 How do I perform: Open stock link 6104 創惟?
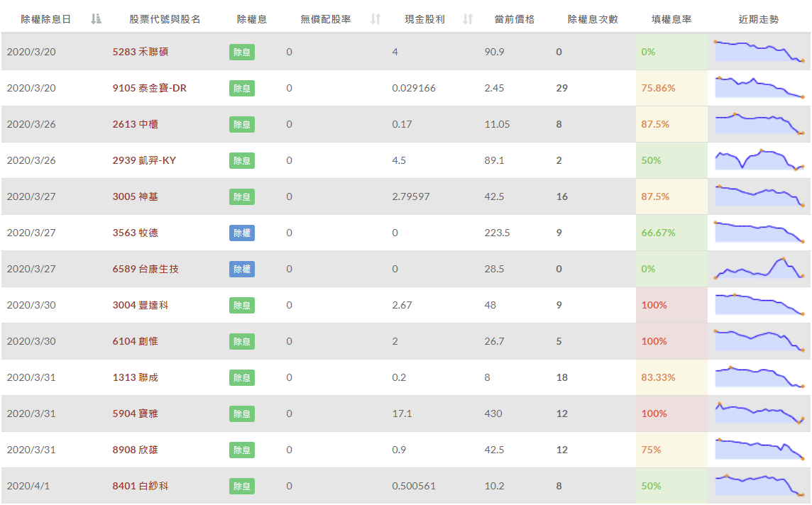tap(135, 341)
